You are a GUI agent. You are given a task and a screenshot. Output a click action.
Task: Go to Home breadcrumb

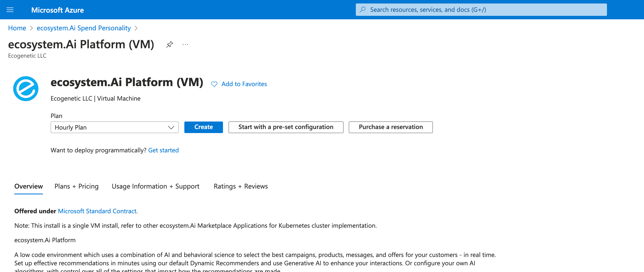[x=17, y=28]
